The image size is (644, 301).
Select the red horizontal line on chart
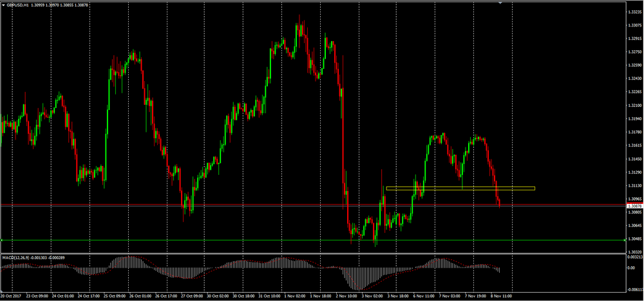click(312, 205)
